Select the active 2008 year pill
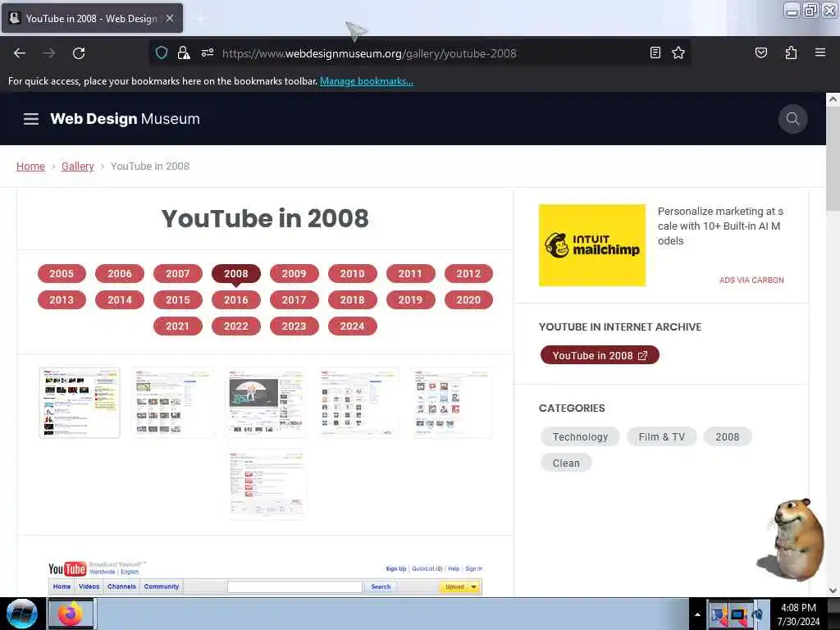840x630 pixels. coord(236,274)
